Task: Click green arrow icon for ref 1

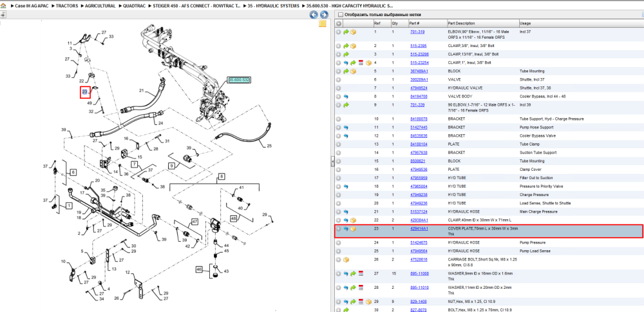Action: [346, 32]
